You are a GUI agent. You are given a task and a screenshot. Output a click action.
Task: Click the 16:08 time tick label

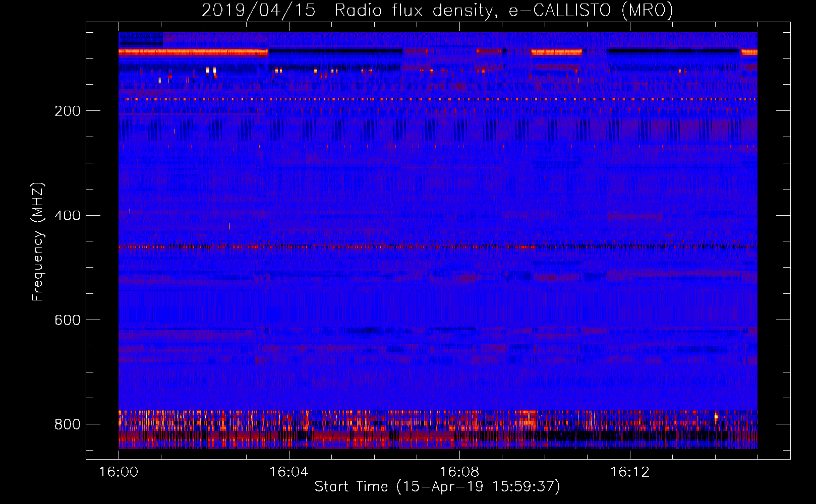click(x=459, y=472)
